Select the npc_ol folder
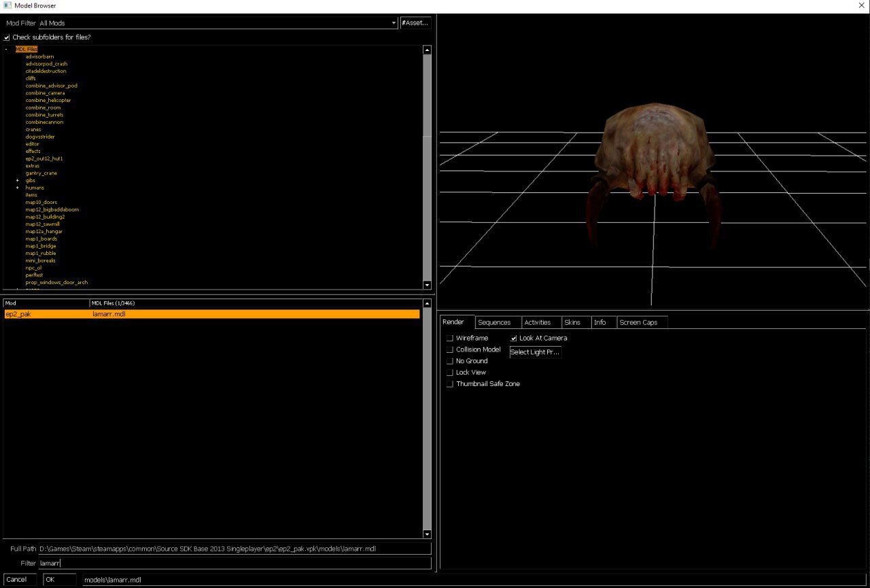Viewport: 870px width, 588px height. click(x=34, y=268)
